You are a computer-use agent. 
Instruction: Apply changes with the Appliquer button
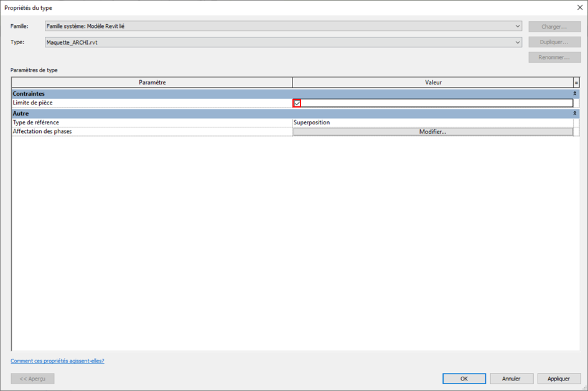coord(559,379)
